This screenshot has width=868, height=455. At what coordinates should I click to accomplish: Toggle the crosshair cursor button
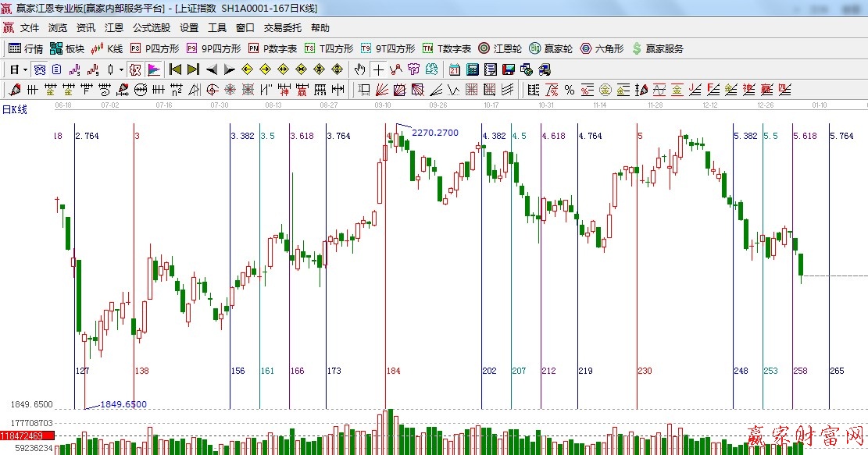point(378,69)
